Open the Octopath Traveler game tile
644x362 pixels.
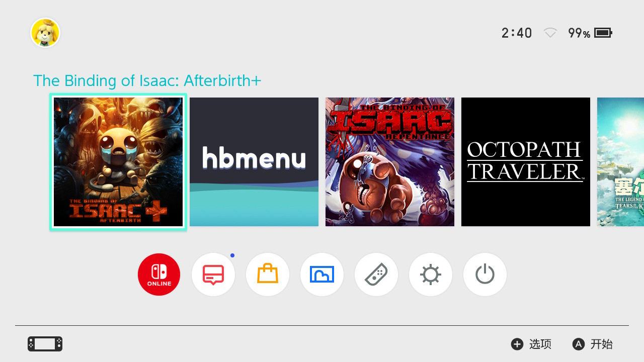point(526,162)
